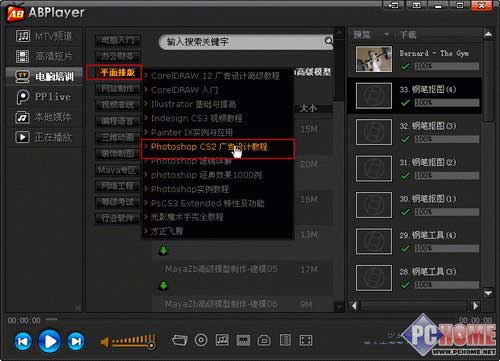Skip to next track button

(x=76, y=341)
